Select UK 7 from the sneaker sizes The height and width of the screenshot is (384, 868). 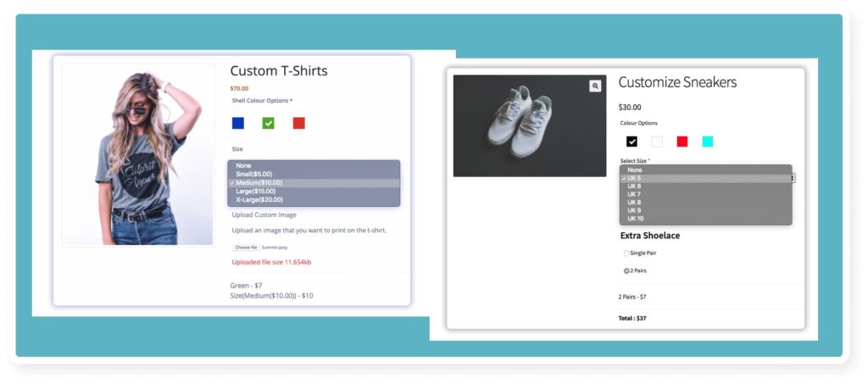click(634, 194)
